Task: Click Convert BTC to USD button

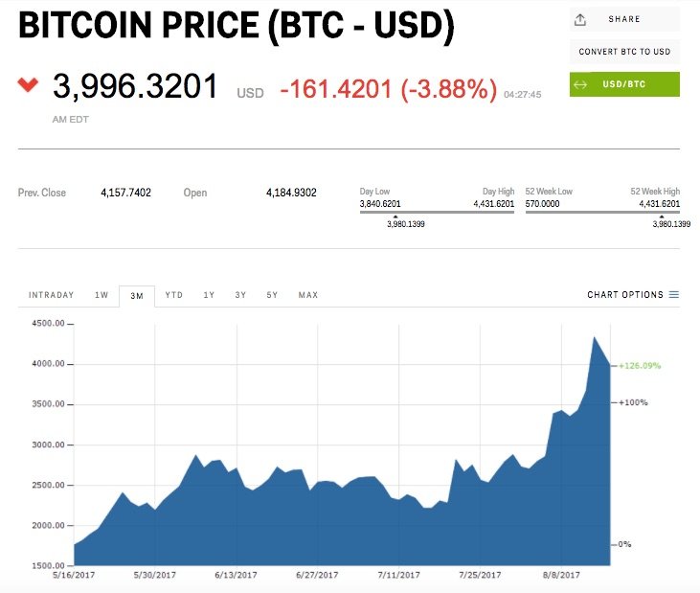Action: click(624, 52)
